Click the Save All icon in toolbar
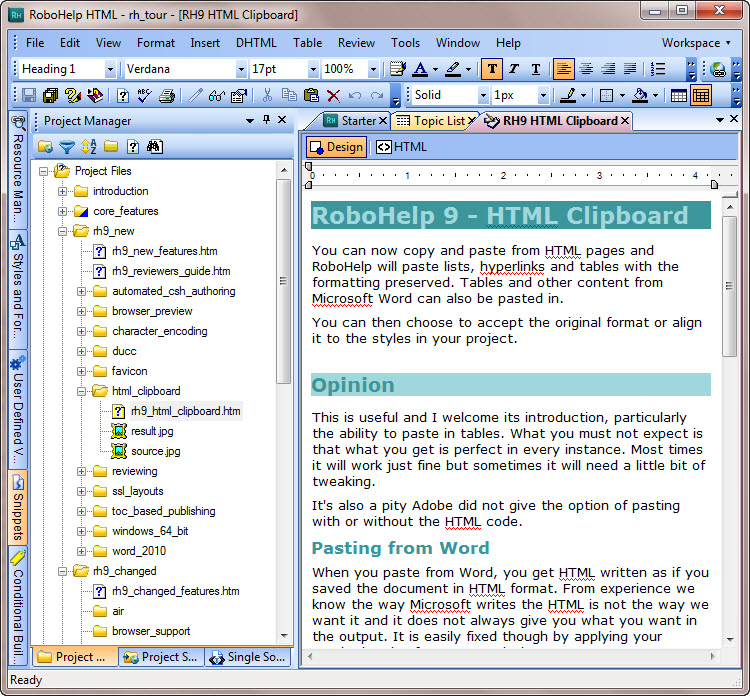 click(50, 96)
